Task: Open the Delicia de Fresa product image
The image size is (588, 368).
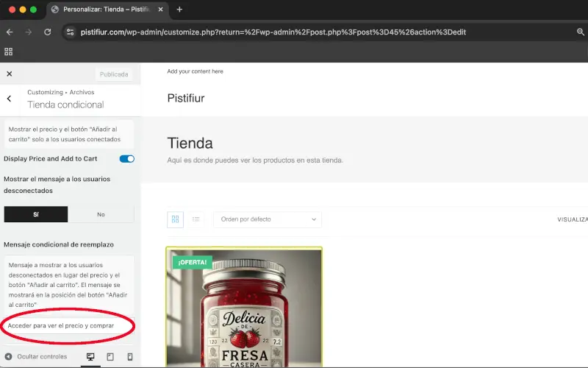Action: pos(244,308)
